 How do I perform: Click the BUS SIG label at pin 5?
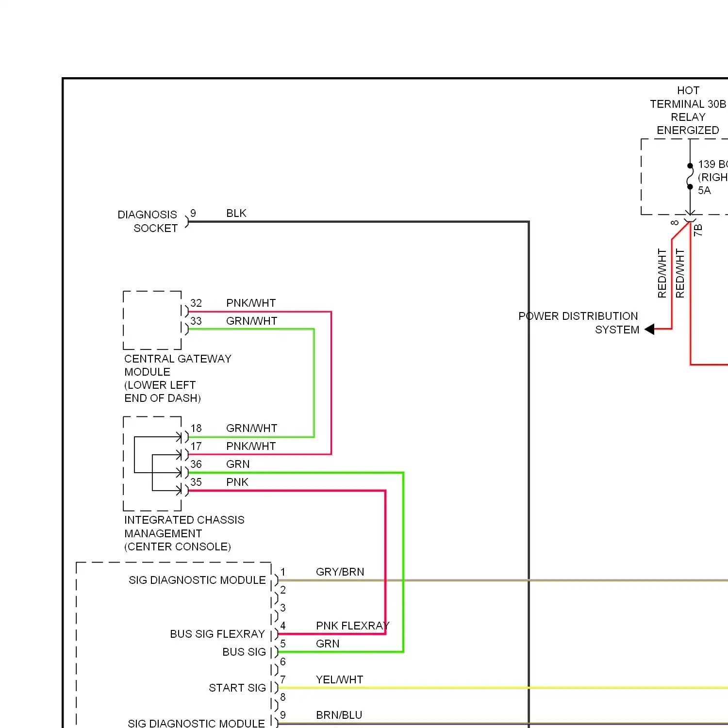coord(244,652)
